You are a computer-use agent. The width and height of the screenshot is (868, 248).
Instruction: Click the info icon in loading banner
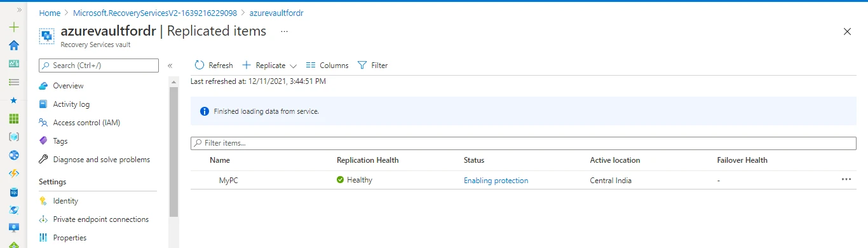coord(205,111)
